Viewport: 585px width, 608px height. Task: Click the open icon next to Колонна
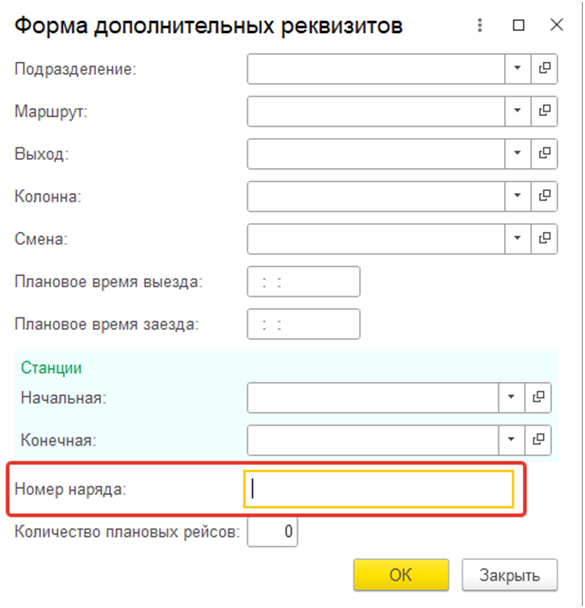tap(544, 196)
